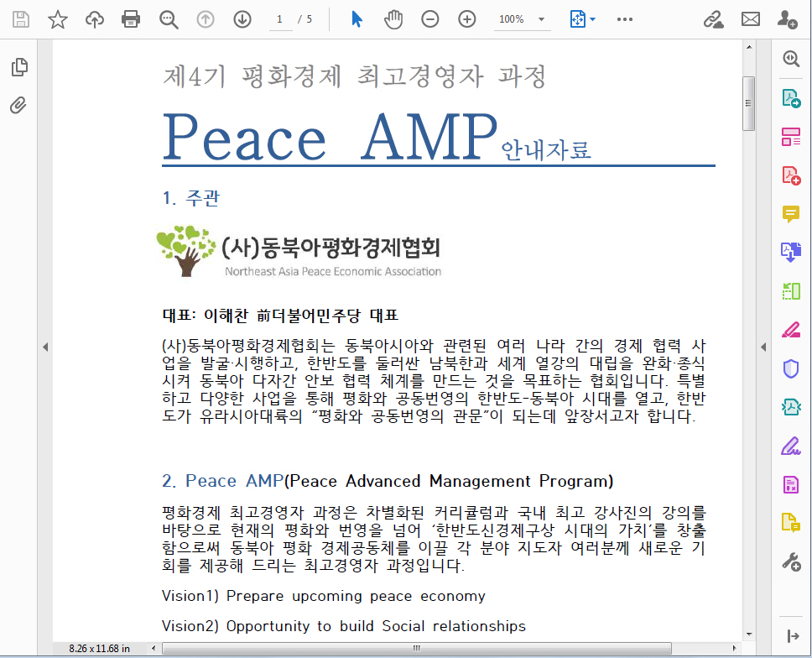The height and width of the screenshot is (658, 812).
Task: Open Fill & Sign tool
Action: point(790,445)
